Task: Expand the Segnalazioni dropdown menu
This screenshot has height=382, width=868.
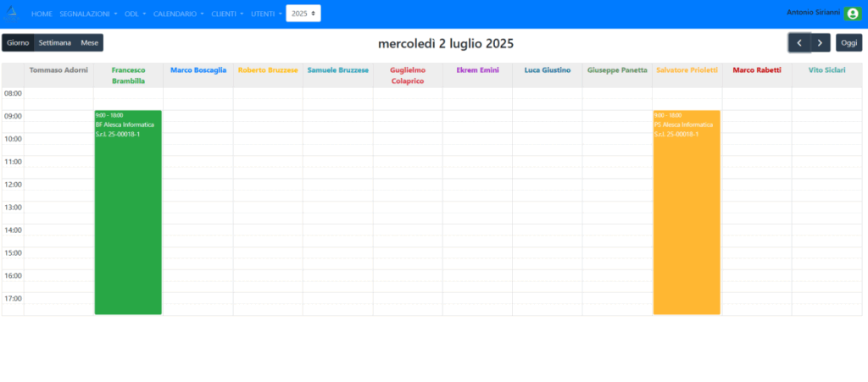Action: pos(89,14)
